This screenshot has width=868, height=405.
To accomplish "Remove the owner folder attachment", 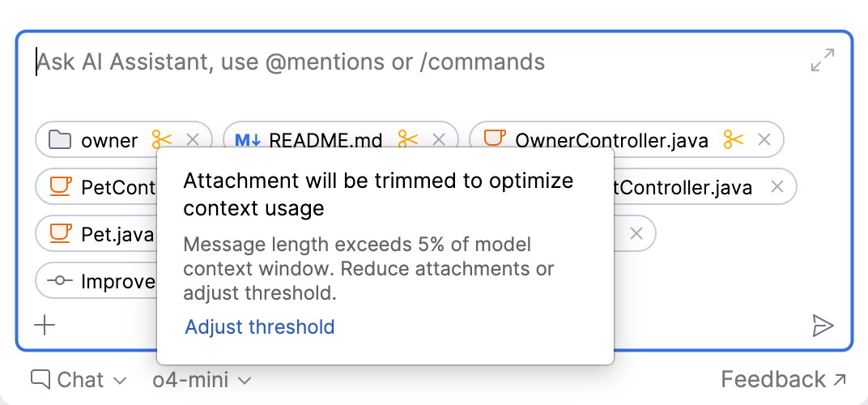I will click(x=192, y=139).
